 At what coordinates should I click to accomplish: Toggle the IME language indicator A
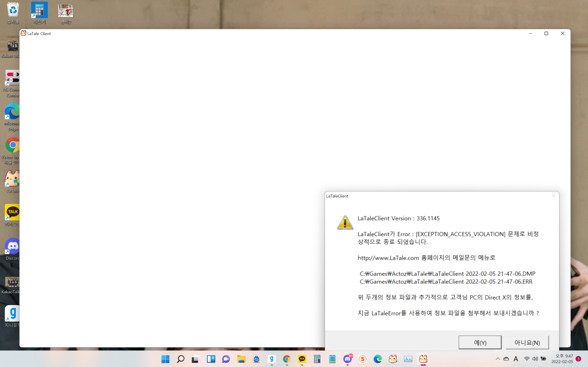pyautogui.click(x=516, y=359)
